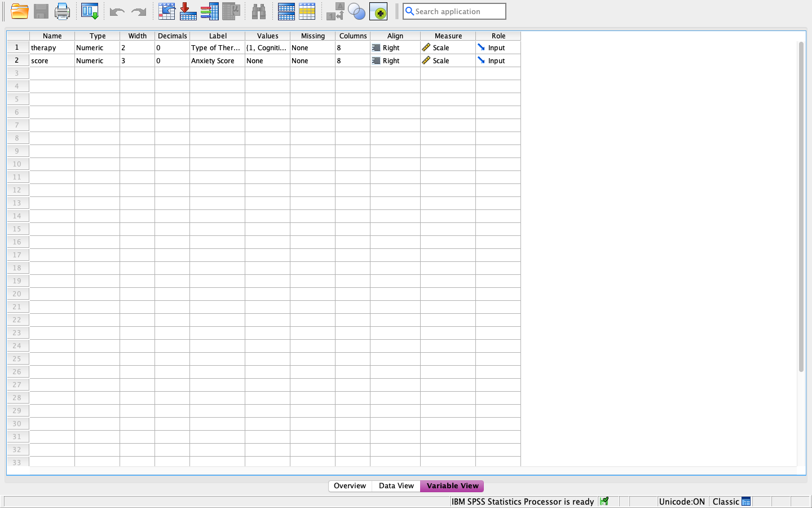The image size is (812, 508).
Task: Open the Align dropdown for score
Action: [x=395, y=60]
